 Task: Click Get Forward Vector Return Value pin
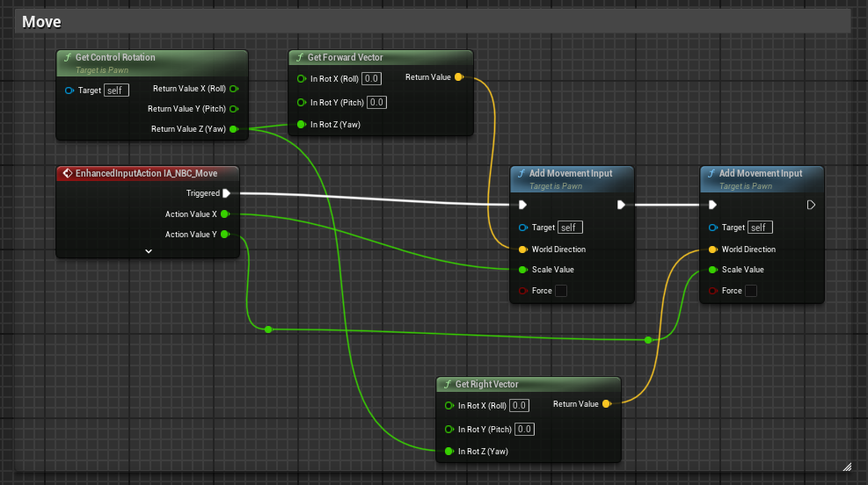coord(459,76)
